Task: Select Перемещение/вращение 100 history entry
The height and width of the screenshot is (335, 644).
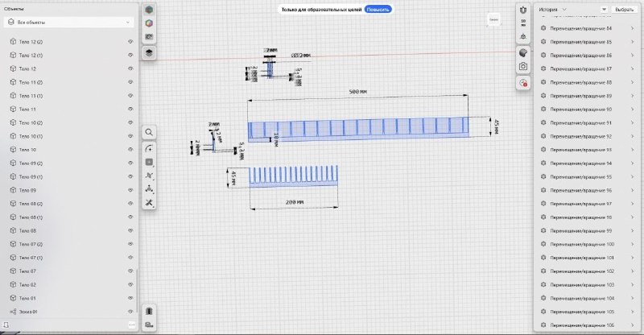Action: 588,244
